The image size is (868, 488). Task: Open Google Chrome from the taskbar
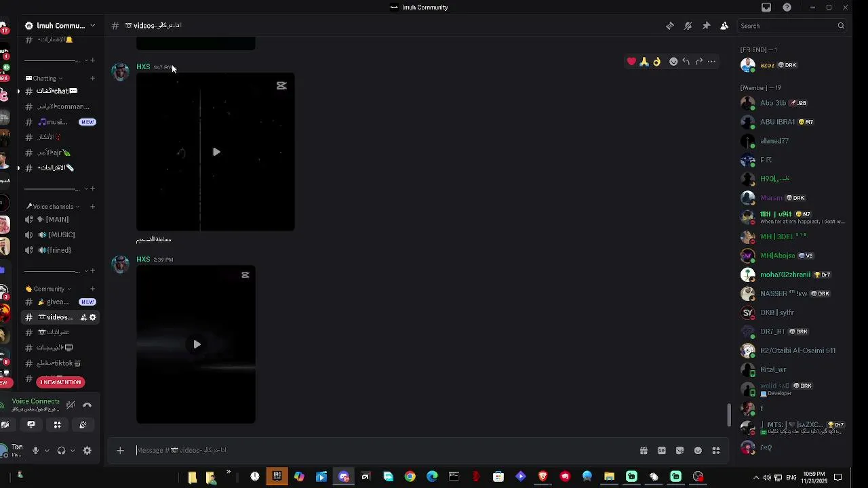(410, 477)
